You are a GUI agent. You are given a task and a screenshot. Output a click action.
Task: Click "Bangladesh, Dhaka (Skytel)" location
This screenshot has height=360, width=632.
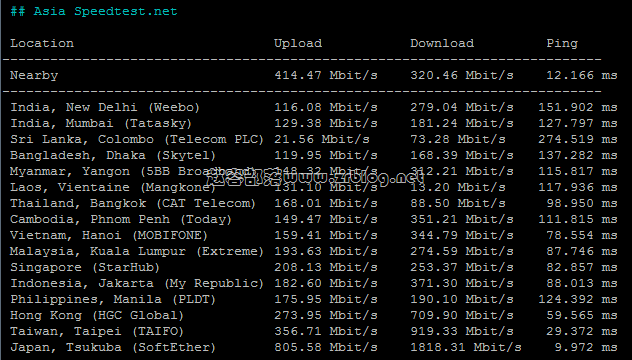tap(113, 155)
